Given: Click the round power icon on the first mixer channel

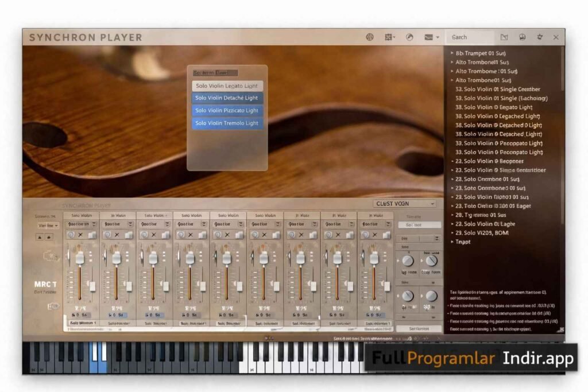Looking at the screenshot, I should tap(71, 235).
